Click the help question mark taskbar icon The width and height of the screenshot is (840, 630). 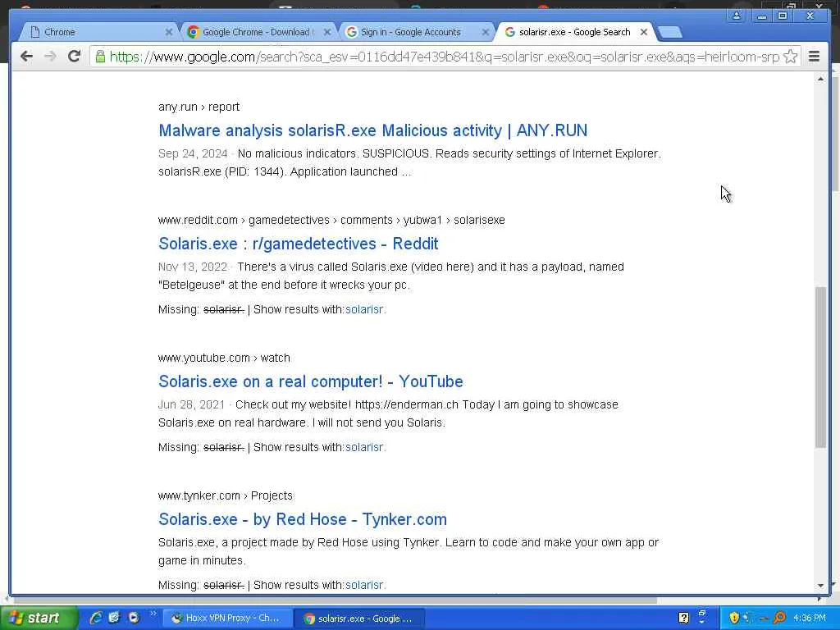pos(683,619)
